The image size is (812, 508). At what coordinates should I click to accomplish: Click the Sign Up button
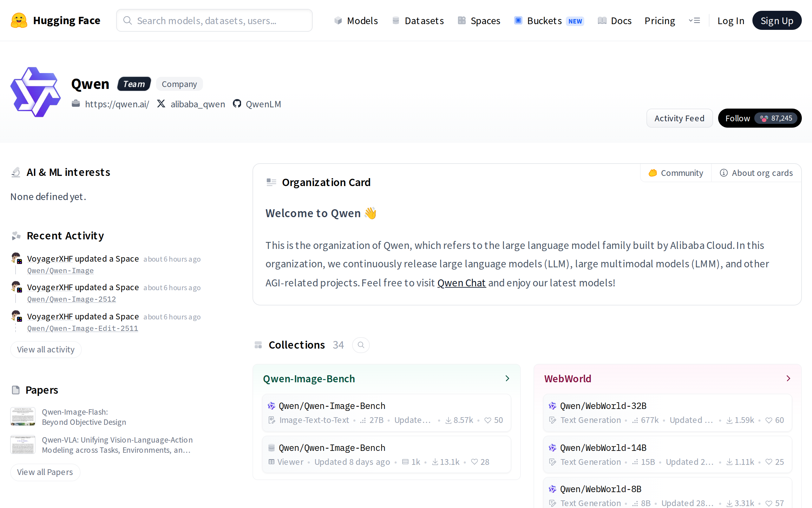click(x=777, y=21)
